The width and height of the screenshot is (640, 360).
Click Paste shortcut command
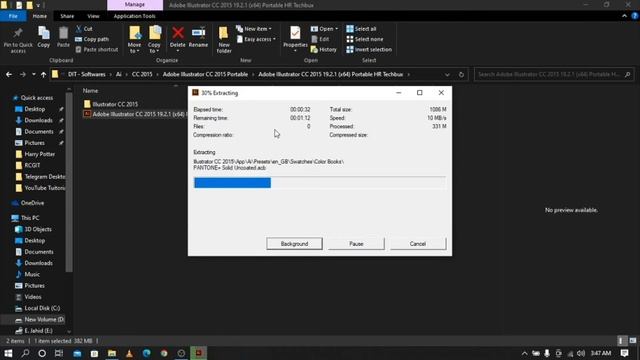click(97, 49)
